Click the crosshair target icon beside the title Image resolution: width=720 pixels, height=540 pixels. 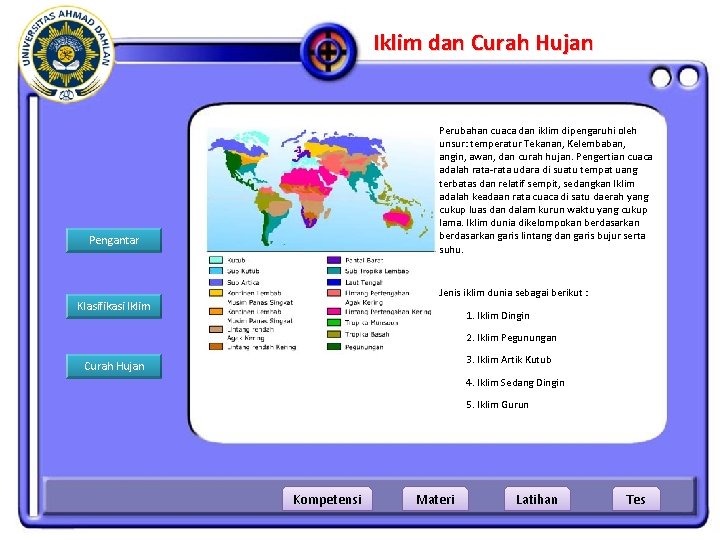pyautogui.click(x=329, y=51)
